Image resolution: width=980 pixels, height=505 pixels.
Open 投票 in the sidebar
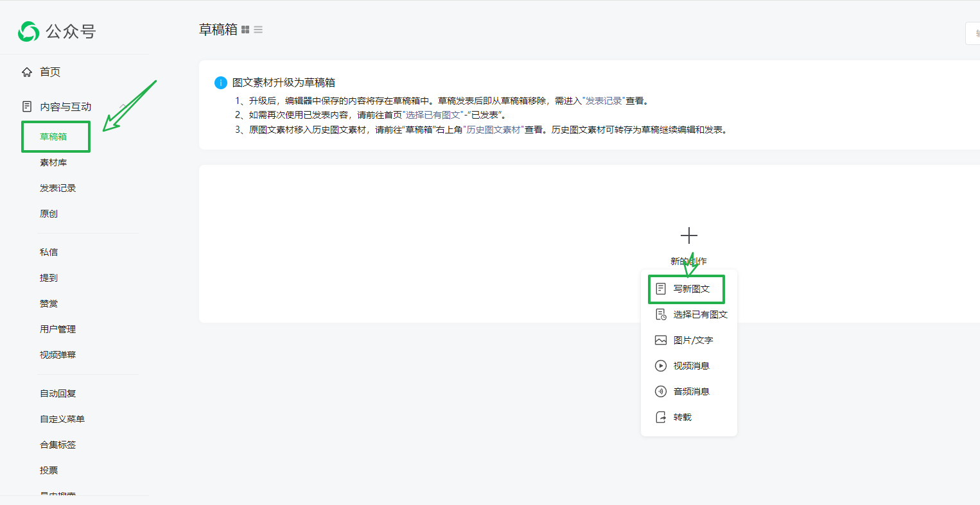coord(49,470)
